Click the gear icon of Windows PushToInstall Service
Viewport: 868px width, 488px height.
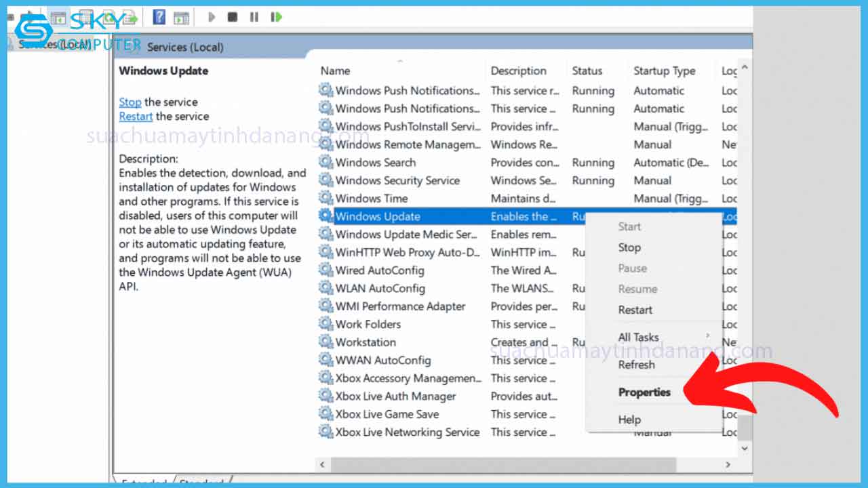pos(326,126)
